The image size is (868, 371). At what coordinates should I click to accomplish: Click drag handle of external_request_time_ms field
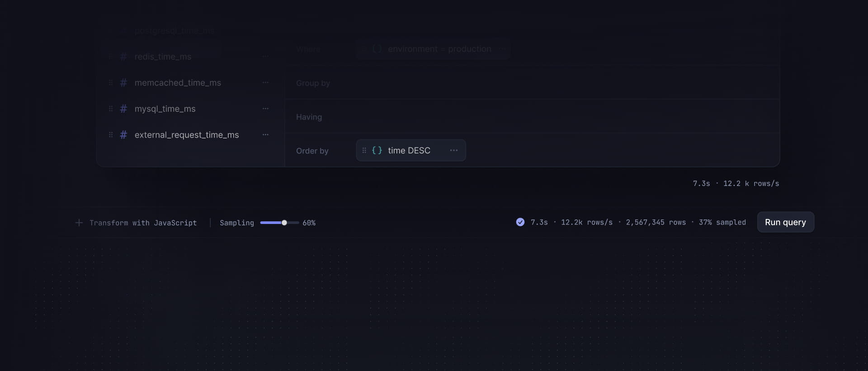111,135
